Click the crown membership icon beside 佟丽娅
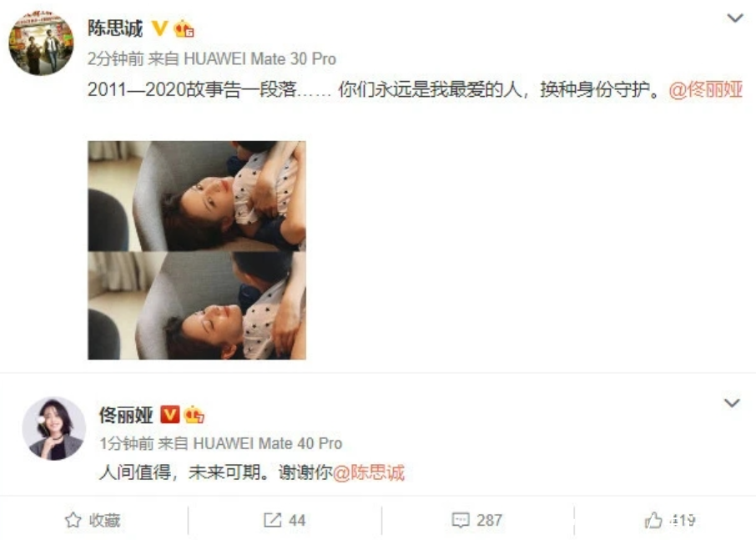This screenshot has height=540, width=756. tap(194, 415)
